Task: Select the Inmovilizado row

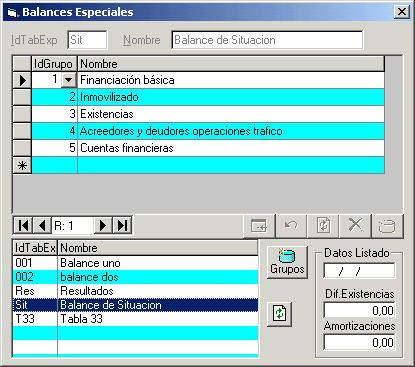Action: [208, 97]
